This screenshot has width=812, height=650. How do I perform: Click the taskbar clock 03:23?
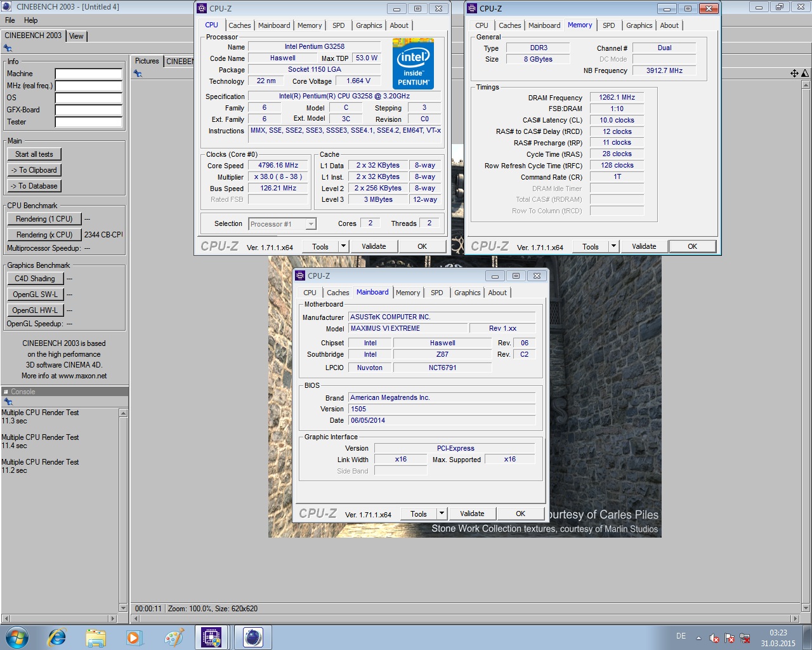point(778,633)
